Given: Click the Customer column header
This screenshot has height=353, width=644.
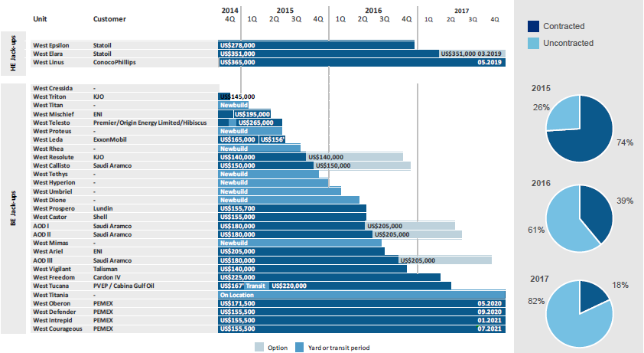Looking at the screenshot, I should tap(109, 18).
